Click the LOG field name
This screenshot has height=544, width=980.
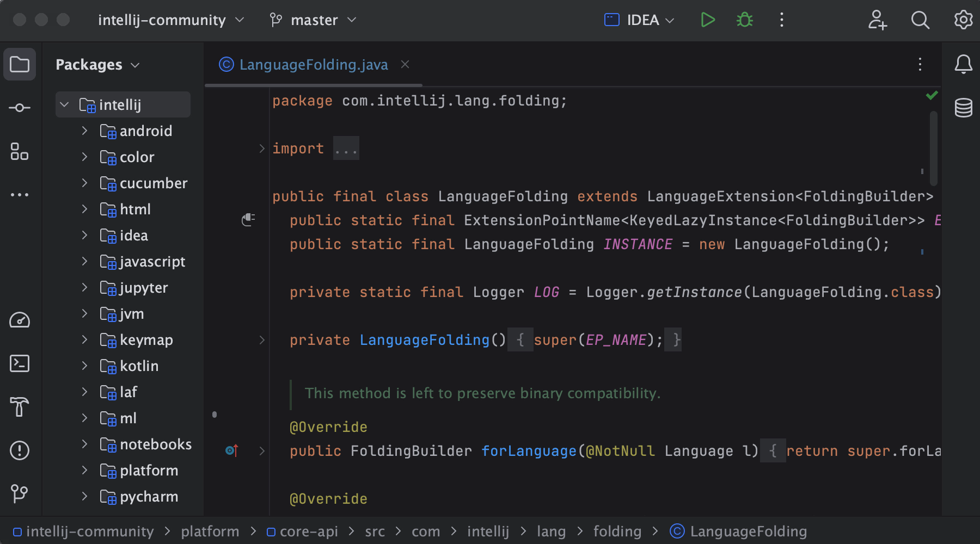(547, 292)
